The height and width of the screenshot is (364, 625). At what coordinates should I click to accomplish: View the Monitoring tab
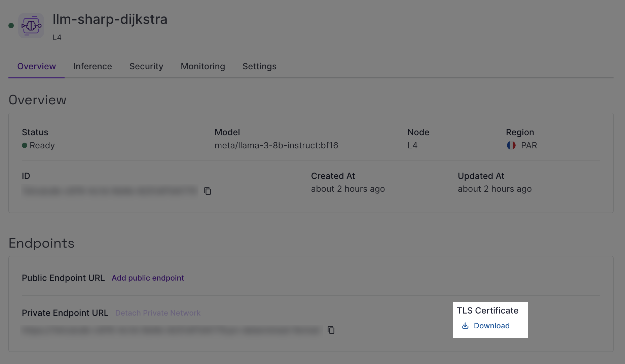coord(203,66)
